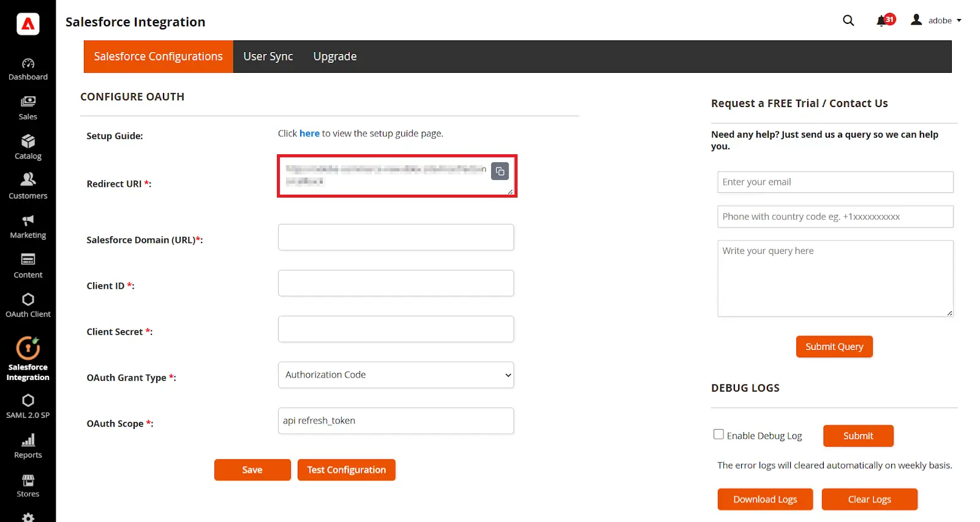The width and height of the screenshot is (980, 522).
Task: Focus the Client Secret input field
Action: click(396, 329)
